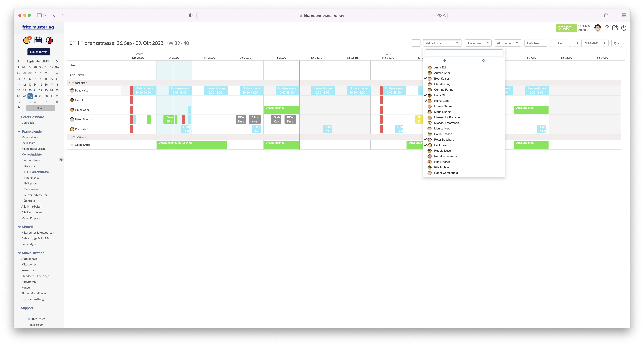Screen dimensions: 644x346
Task: Open the Impressum link
Action: coord(36,325)
